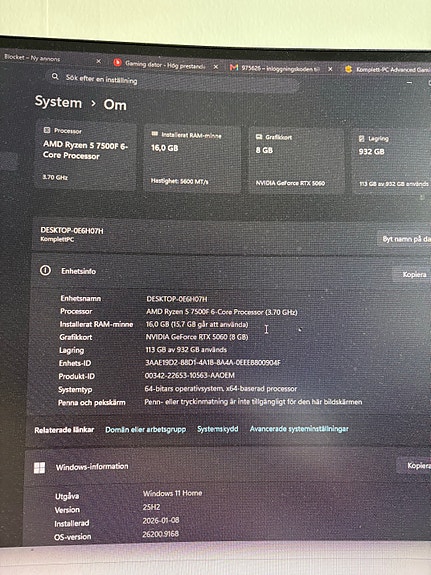Click the Installerat RAM-minne icon
Viewport: 431px width, 575px height.
click(x=155, y=134)
